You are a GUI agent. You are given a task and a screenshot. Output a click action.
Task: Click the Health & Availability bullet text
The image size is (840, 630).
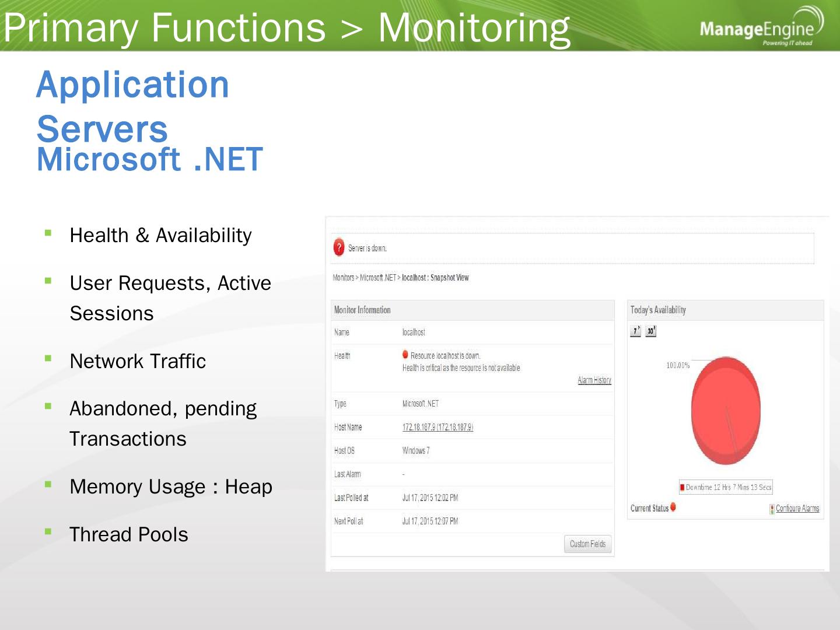tap(160, 235)
